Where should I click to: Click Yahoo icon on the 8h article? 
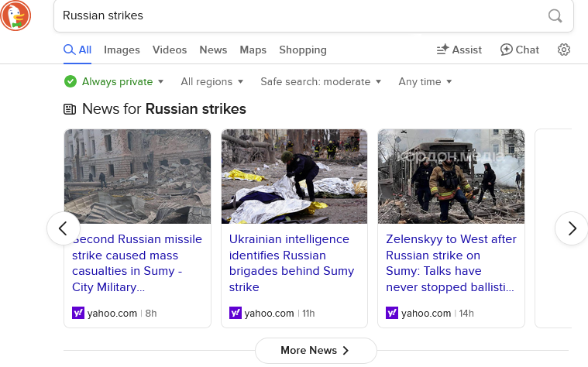[x=78, y=313]
